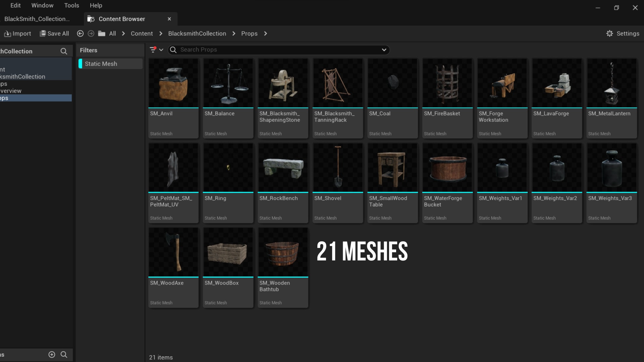This screenshot has width=644, height=362.
Task: Navigate back using breadcrumb Content link
Action: (x=142, y=34)
